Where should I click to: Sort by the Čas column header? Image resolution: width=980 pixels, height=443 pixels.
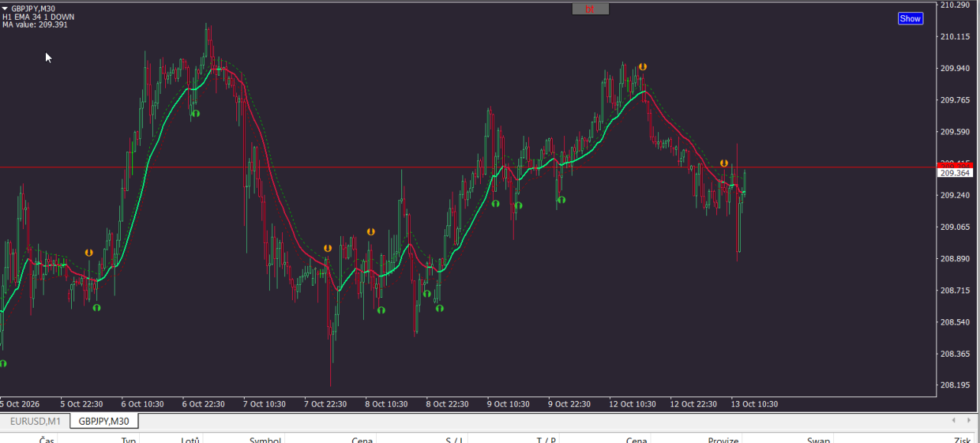[x=47, y=440]
